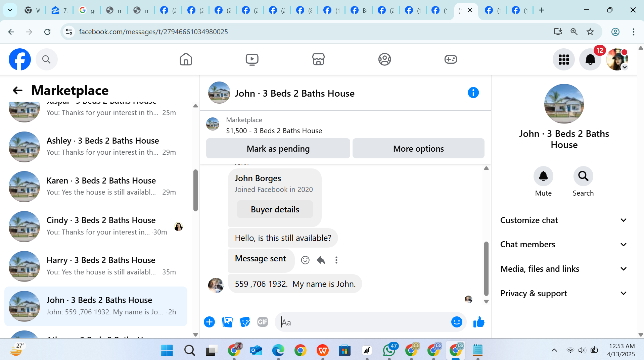The image size is (644, 360).
Task: Open Harry's 3 Beds 2 Baths conversation
Action: click(x=96, y=266)
